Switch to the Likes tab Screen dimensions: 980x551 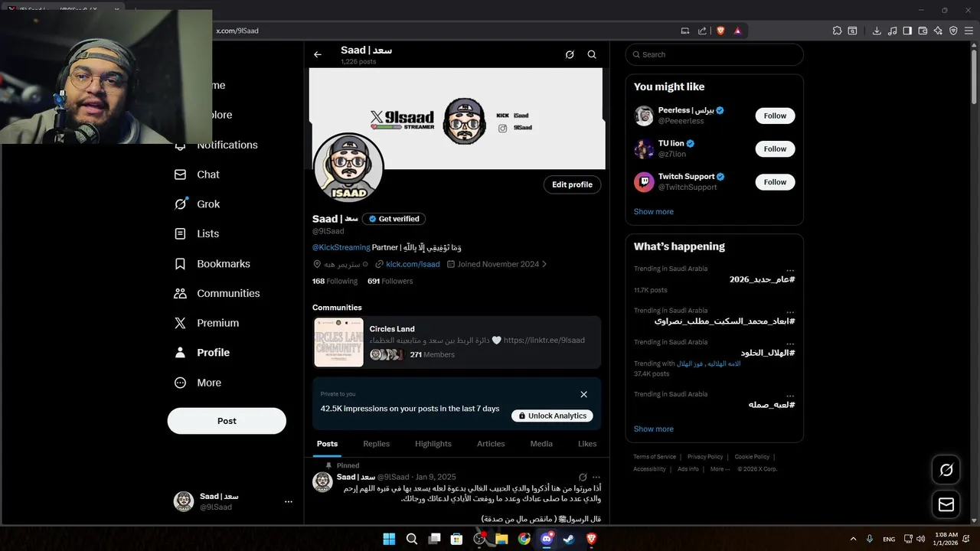click(x=587, y=444)
